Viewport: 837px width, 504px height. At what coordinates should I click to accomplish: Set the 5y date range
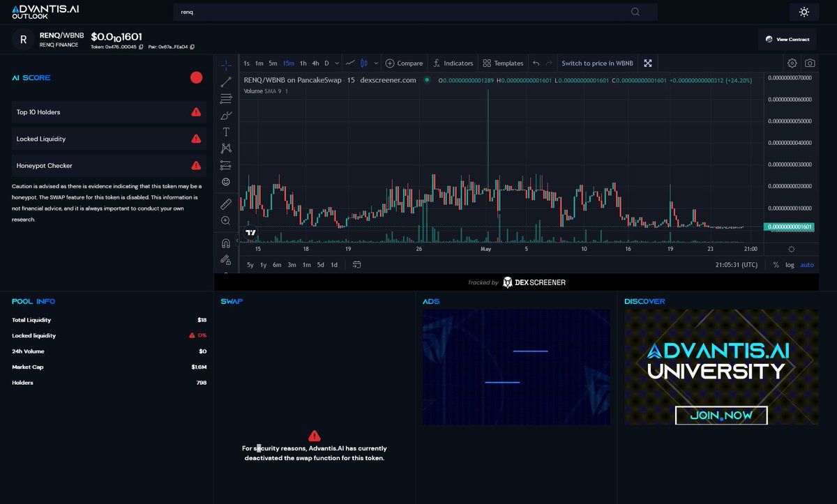click(250, 264)
